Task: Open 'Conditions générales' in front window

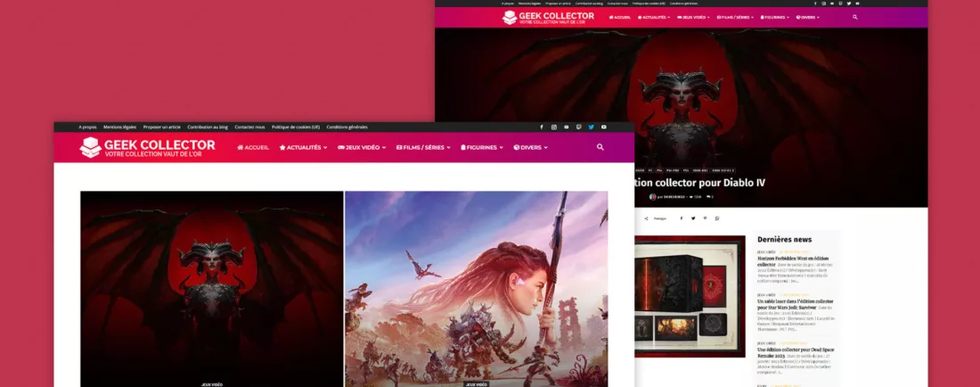Action: 347,127
